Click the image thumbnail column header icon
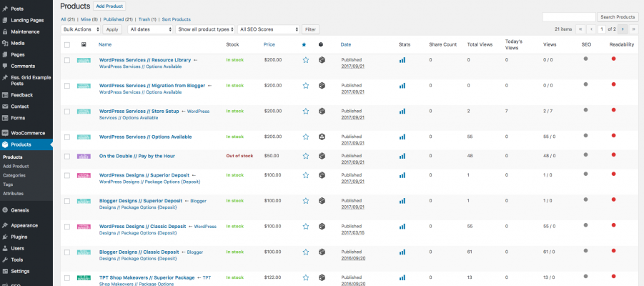Screen dimensions: 644x286 pyautogui.click(x=84, y=44)
